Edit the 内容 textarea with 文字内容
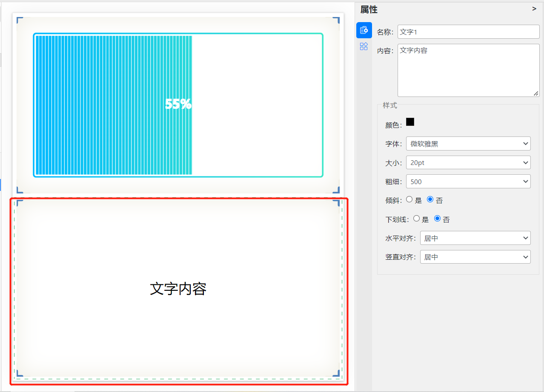544x392 pixels. click(x=468, y=70)
